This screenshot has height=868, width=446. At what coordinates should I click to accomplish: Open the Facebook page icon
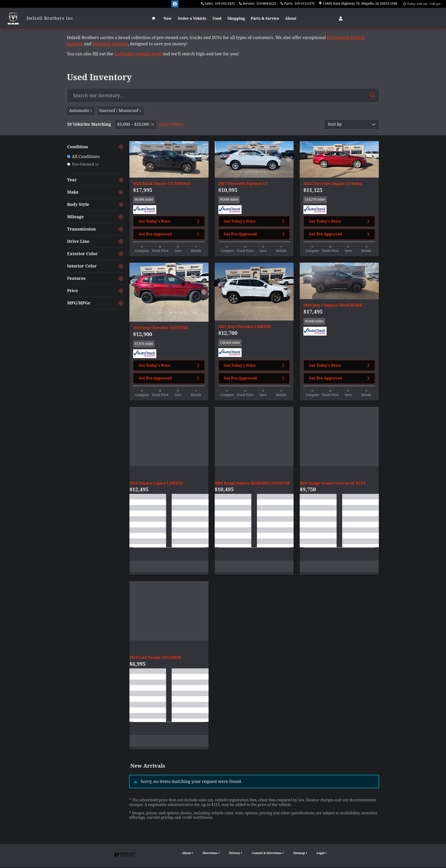(x=175, y=4)
